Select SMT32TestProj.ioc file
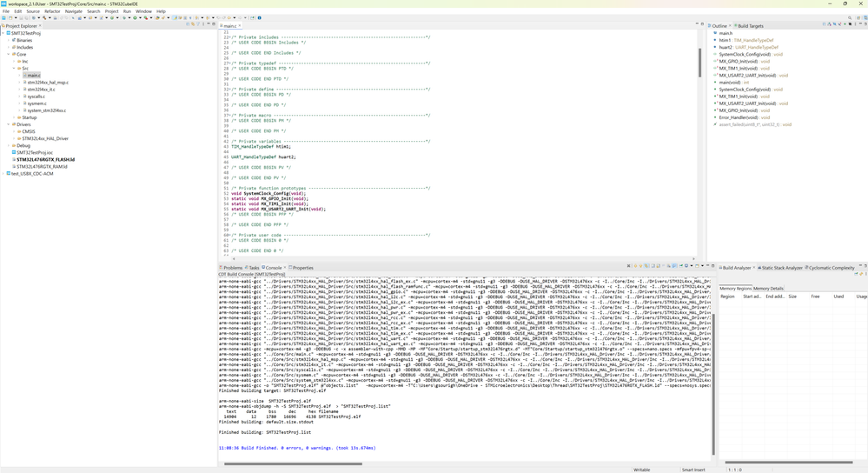 coord(35,152)
